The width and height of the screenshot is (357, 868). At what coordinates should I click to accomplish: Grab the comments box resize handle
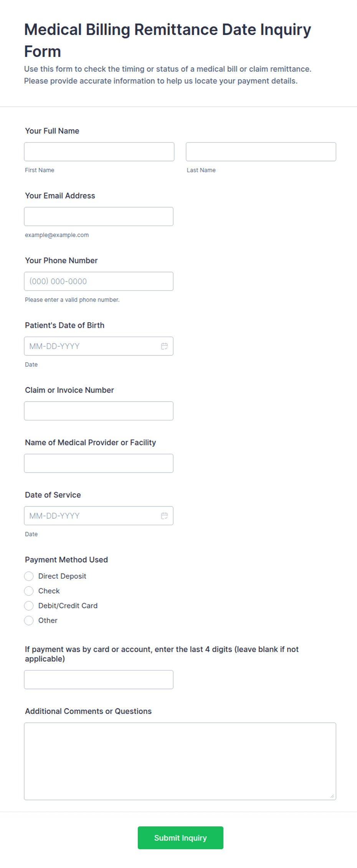point(332,796)
